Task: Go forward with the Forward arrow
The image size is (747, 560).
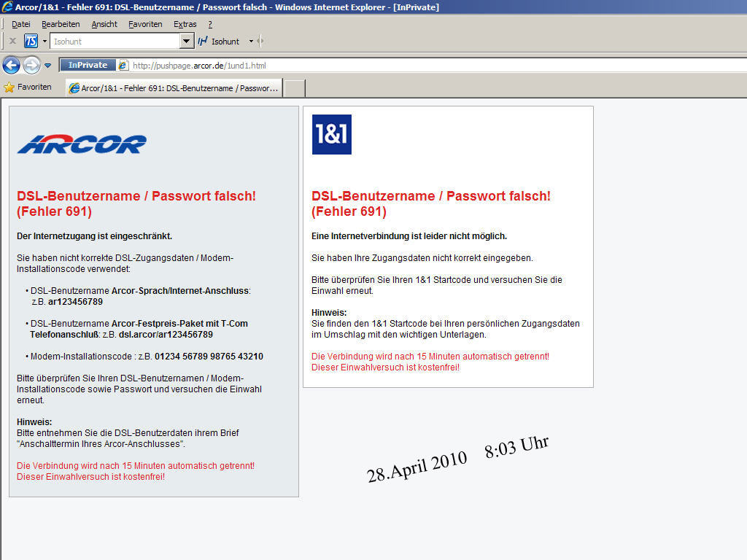Action: pos(31,65)
